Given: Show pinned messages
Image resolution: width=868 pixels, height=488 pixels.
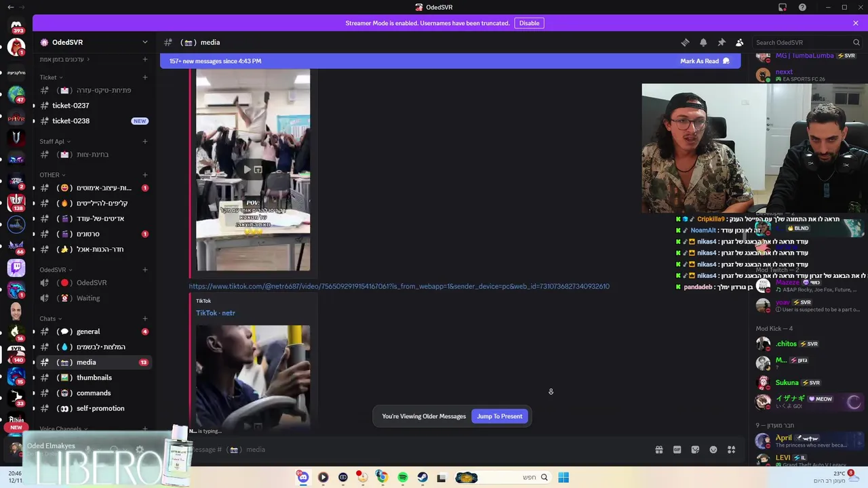Looking at the screenshot, I should [x=722, y=42].
